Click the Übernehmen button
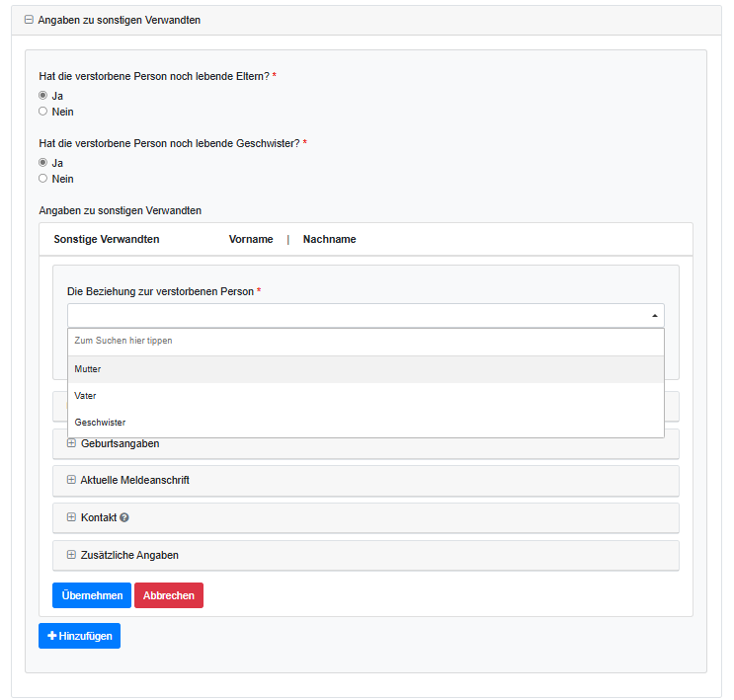 pos(91,595)
